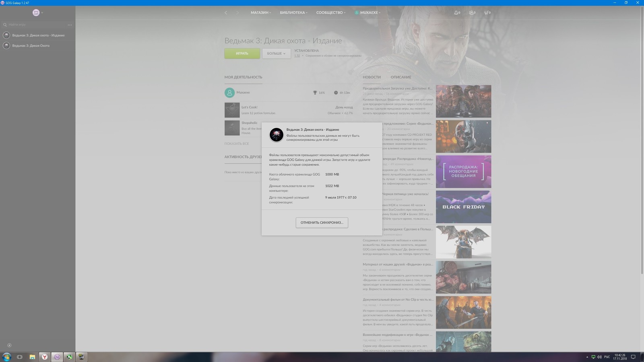
Task: Open the Witcher series offer news thumbnail
Action: point(463,136)
